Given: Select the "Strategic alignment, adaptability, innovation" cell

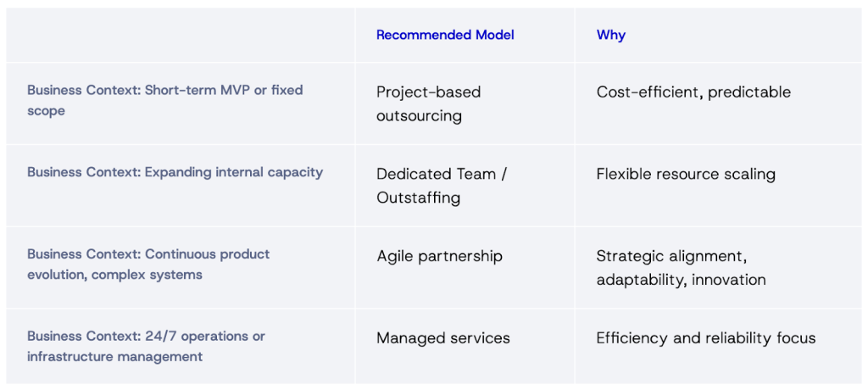Looking at the screenshot, I should [681, 268].
